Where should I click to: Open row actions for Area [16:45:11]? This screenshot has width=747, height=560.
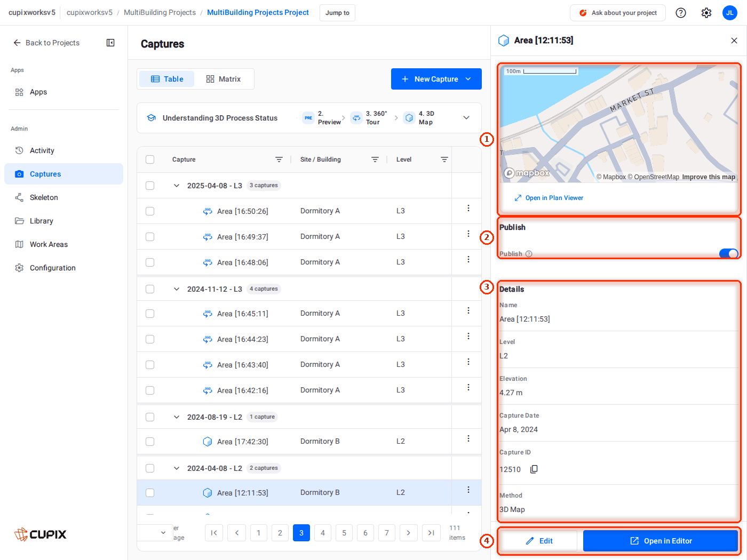468,310
